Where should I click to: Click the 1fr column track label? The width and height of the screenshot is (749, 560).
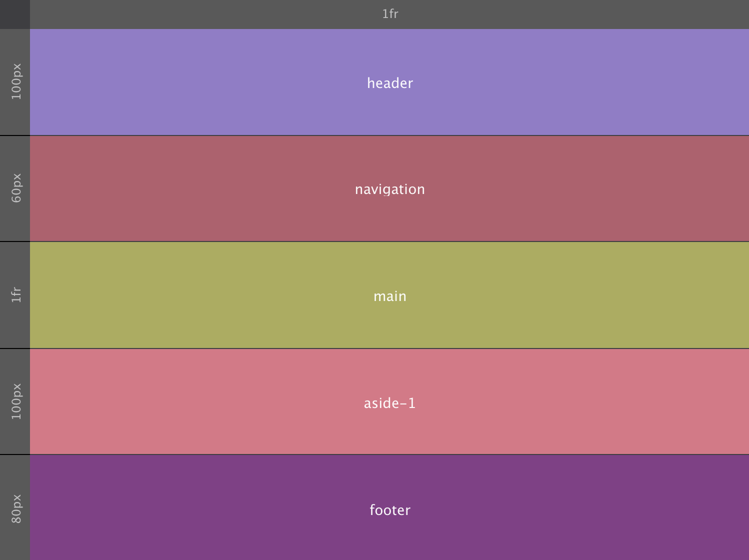389,13
